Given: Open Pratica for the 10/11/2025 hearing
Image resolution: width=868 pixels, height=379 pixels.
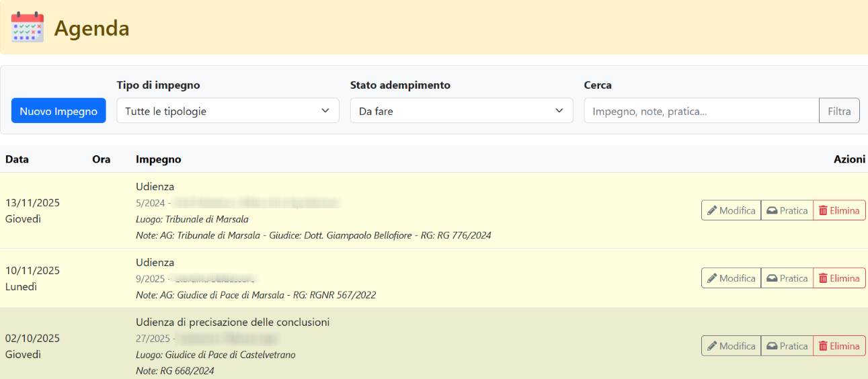Looking at the screenshot, I should (x=787, y=278).
